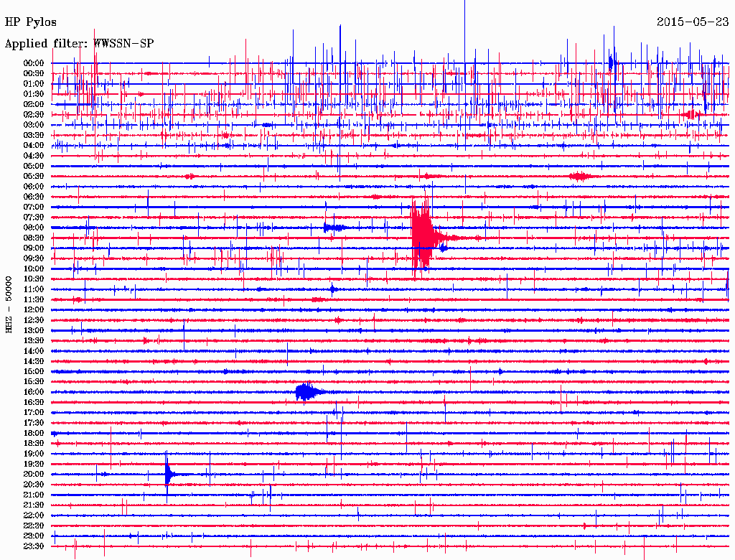Select the 14:00 time label
The height and width of the screenshot is (560, 735).
click(x=34, y=351)
